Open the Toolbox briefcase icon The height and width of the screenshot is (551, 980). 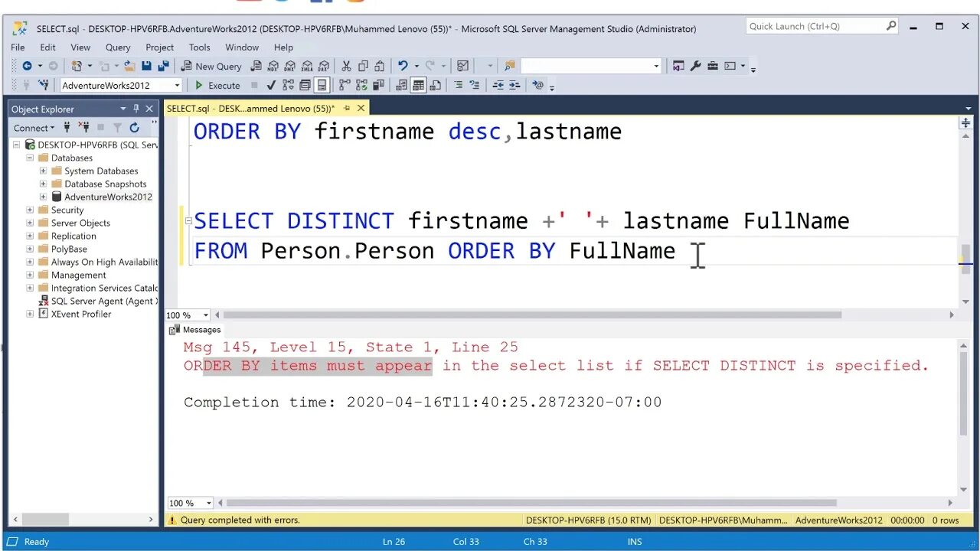point(713,66)
